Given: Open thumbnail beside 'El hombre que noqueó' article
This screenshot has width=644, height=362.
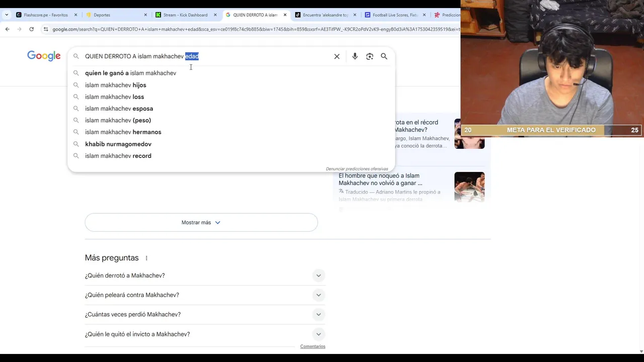Looking at the screenshot, I should [469, 187].
